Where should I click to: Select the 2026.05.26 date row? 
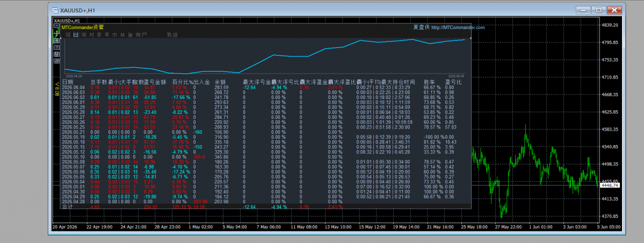click(73, 122)
